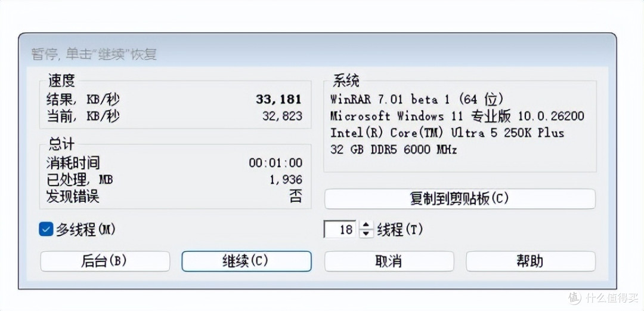Open help with the 帮助 button

[530, 261]
